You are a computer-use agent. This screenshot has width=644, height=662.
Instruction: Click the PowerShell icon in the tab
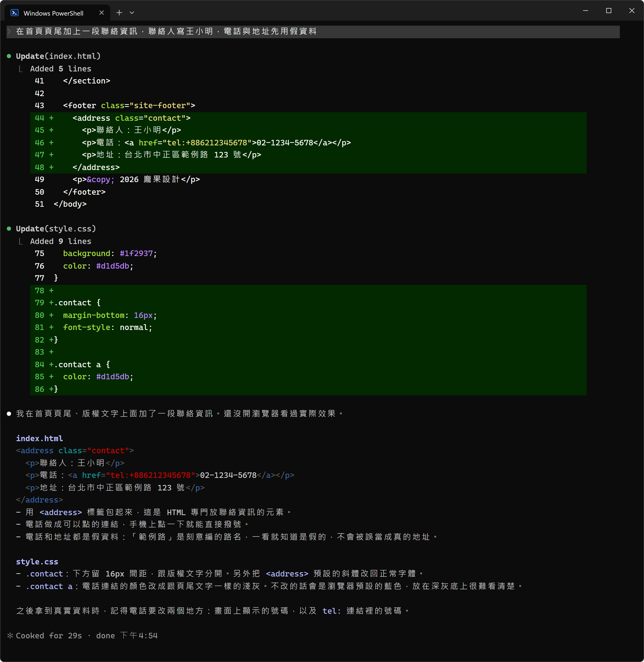[15, 13]
